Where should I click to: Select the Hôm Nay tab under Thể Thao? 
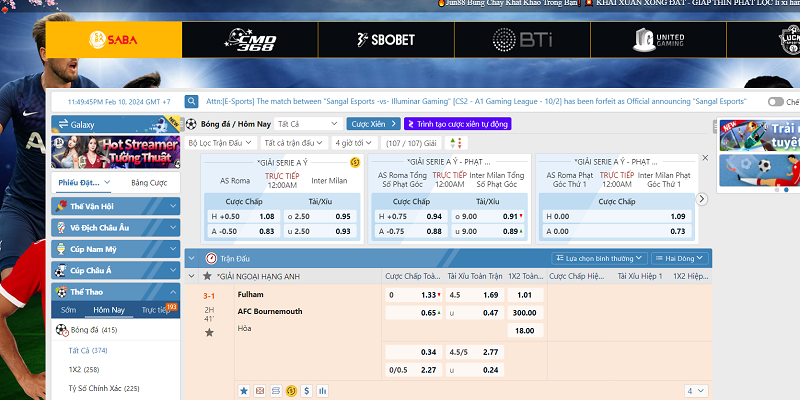click(109, 310)
